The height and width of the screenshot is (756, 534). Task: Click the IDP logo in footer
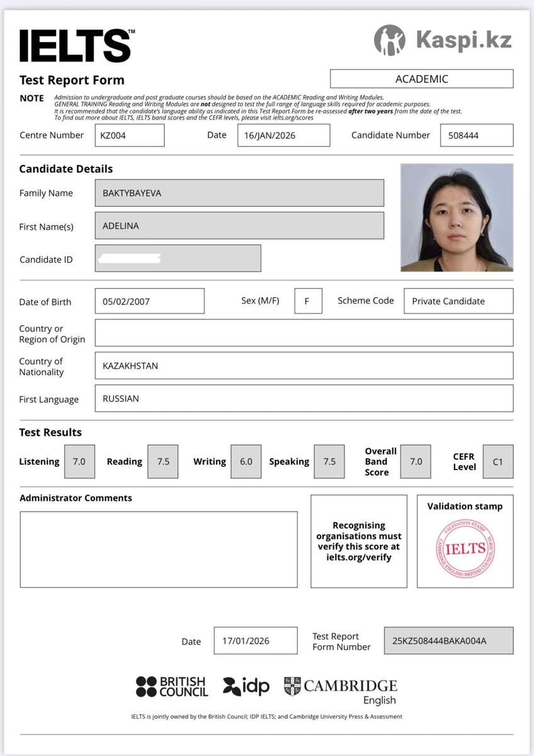246,686
